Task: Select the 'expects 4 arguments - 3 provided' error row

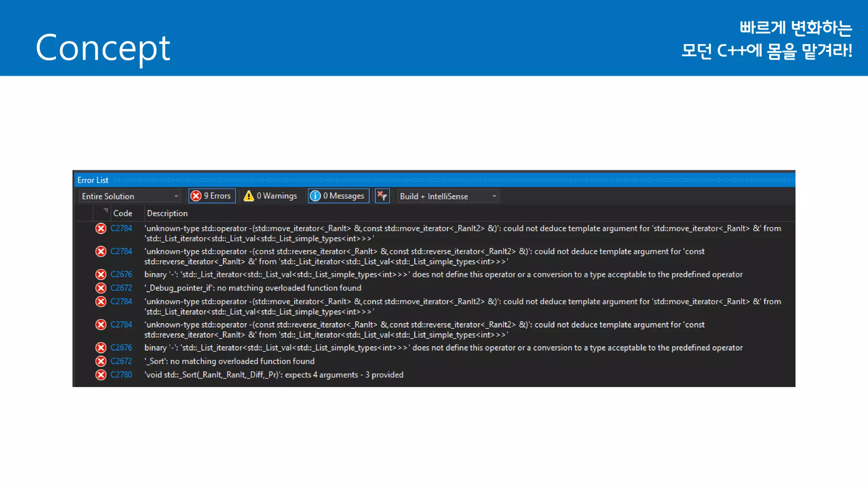Action: point(274,375)
